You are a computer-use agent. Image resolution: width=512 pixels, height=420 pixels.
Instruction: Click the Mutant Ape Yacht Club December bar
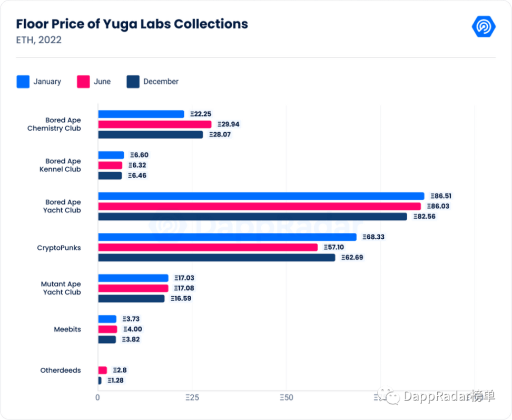pos(131,298)
